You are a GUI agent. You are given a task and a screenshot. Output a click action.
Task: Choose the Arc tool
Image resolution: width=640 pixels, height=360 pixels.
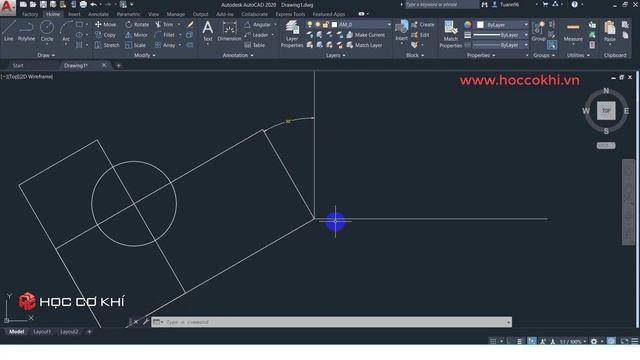[x=66, y=31]
